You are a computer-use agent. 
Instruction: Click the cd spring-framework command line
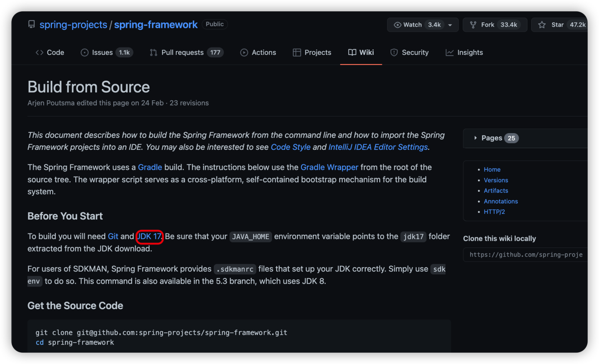tap(75, 342)
